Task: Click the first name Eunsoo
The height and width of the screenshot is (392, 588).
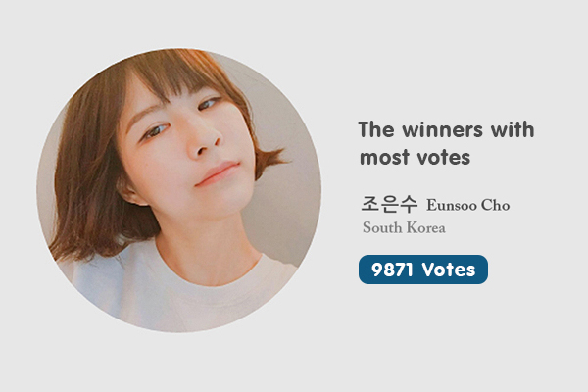Action: tap(452, 205)
